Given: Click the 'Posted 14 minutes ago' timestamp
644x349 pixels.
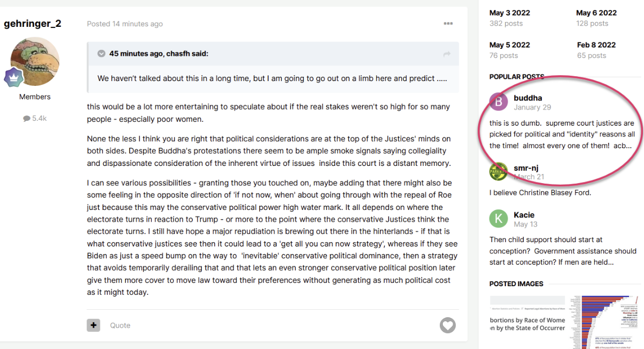Looking at the screenshot, I should (125, 24).
